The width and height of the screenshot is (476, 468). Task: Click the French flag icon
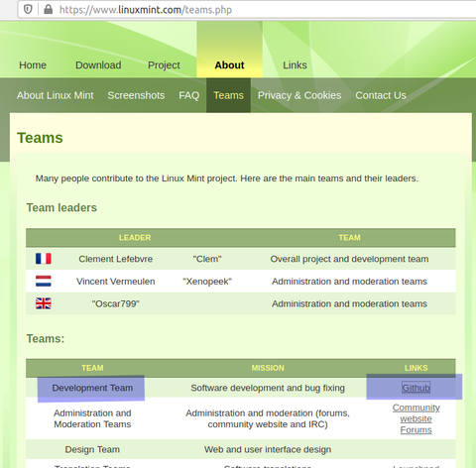point(44,259)
